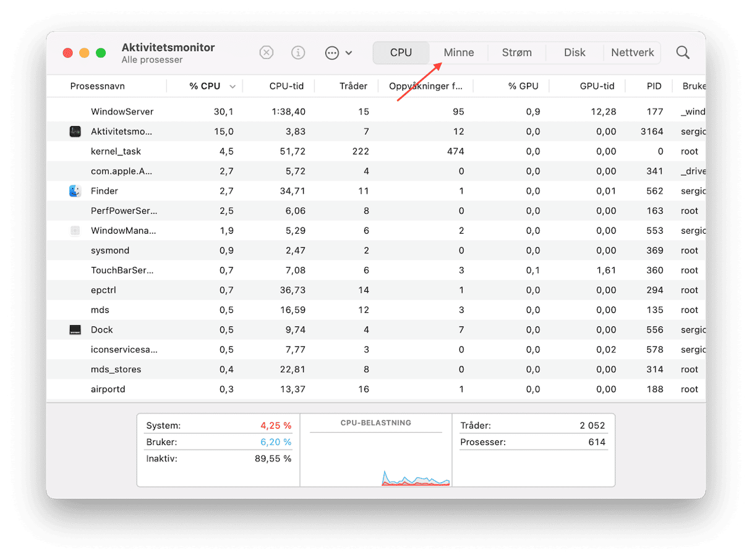Screen dimensions: 752x560
Task: Sort by CPU-tid column header
Action: pos(286,86)
